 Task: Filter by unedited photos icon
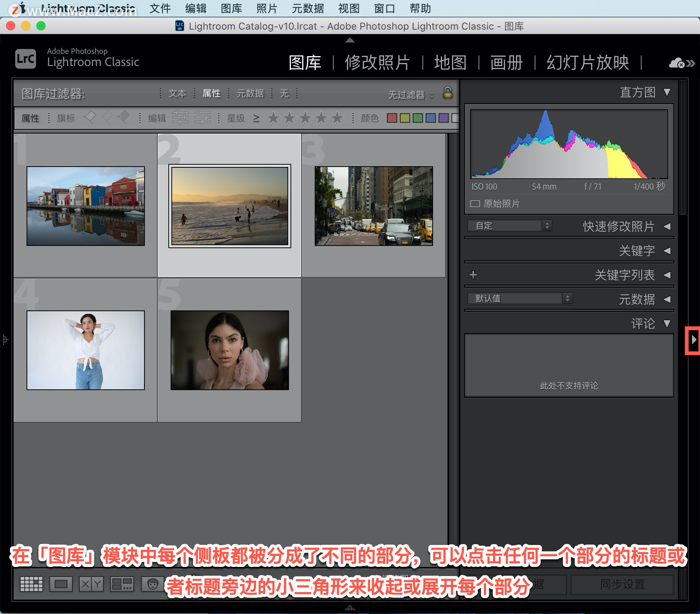pyautogui.click(x=202, y=118)
